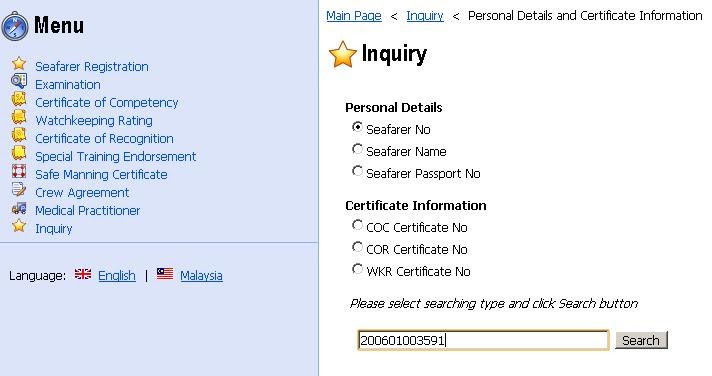Select the Seafarer Passport No radio option
Image resolution: width=712 pixels, height=376 pixels.
pos(357,171)
